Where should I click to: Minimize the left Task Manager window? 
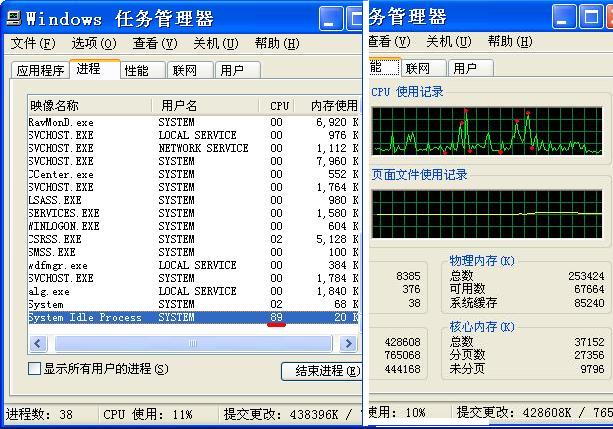click(x=331, y=18)
